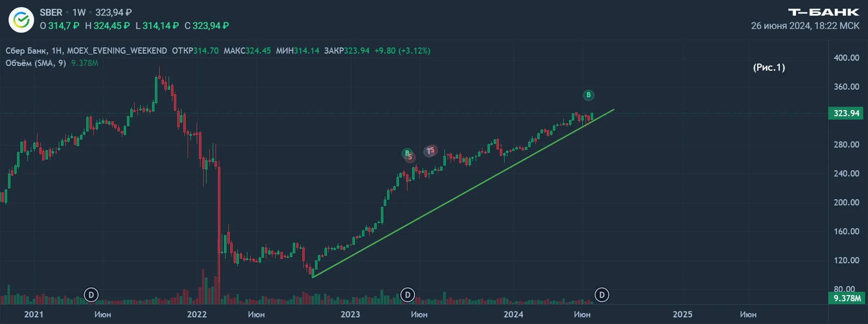Click the МИН314.14 legend value
Screen dimensions: 868x324
click(298, 51)
